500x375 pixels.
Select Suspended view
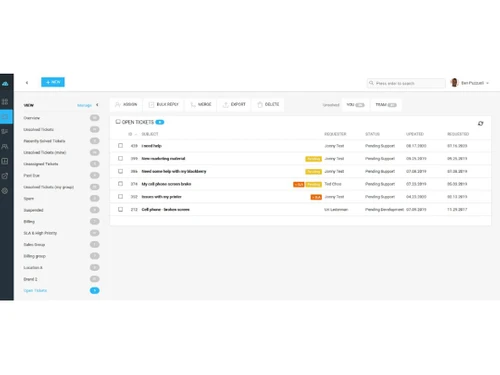pos(61,210)
